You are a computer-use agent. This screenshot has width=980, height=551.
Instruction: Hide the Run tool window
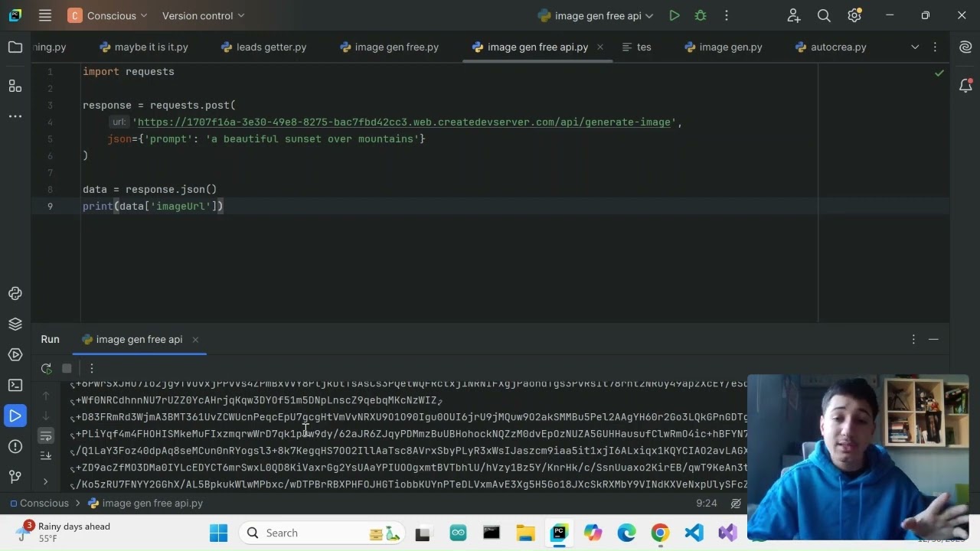click(933, 339)
